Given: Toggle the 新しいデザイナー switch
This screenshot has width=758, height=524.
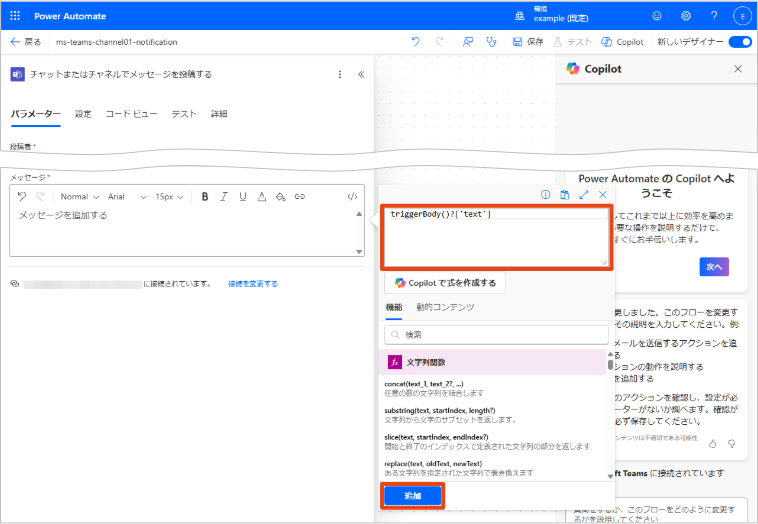Looking at the screenshot, I should pyautogui.click(x=740, y=42).
